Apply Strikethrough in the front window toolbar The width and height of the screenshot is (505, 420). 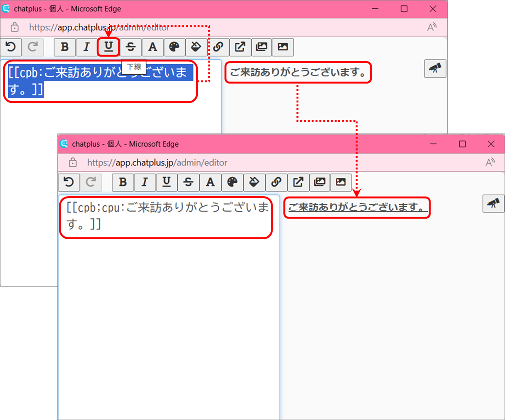click(x=188, y=182)
